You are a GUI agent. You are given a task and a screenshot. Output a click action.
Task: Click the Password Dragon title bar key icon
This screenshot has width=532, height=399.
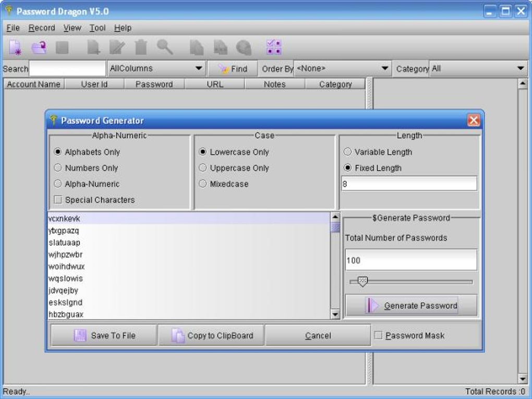(x=8, y=10)
